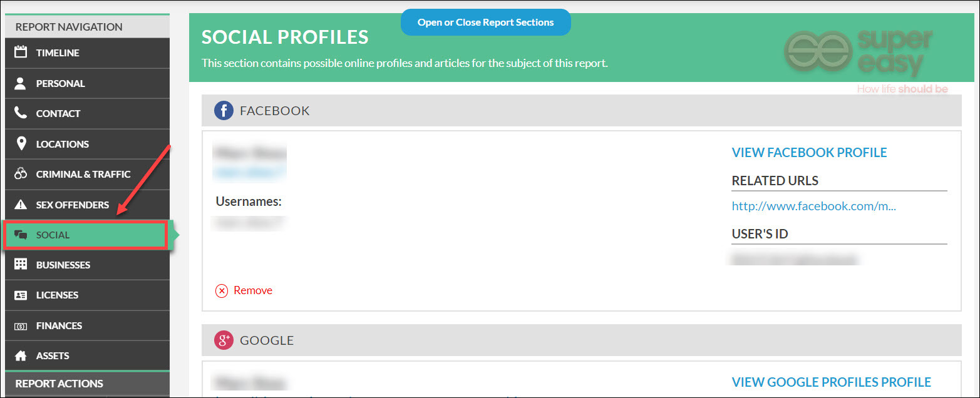Click the Sex Offenders warning triangle icon

[x=21, y=205]
